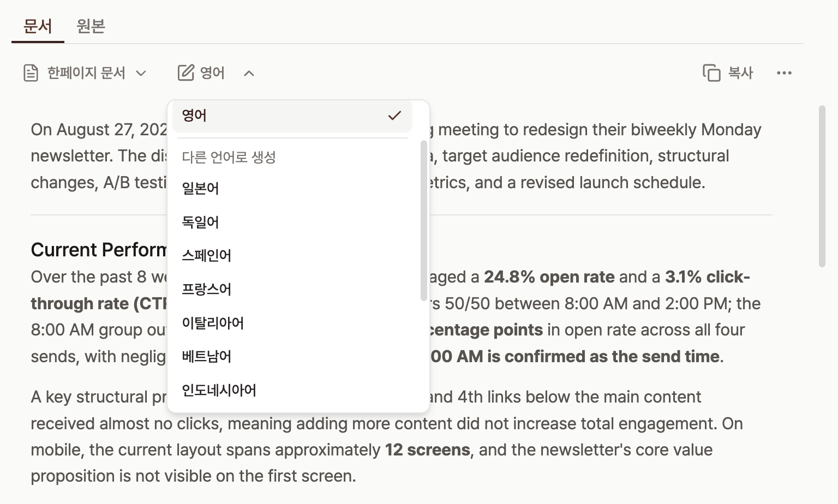
Task: Click the document page icon beside 한페이지 문서
Action: 31,73
